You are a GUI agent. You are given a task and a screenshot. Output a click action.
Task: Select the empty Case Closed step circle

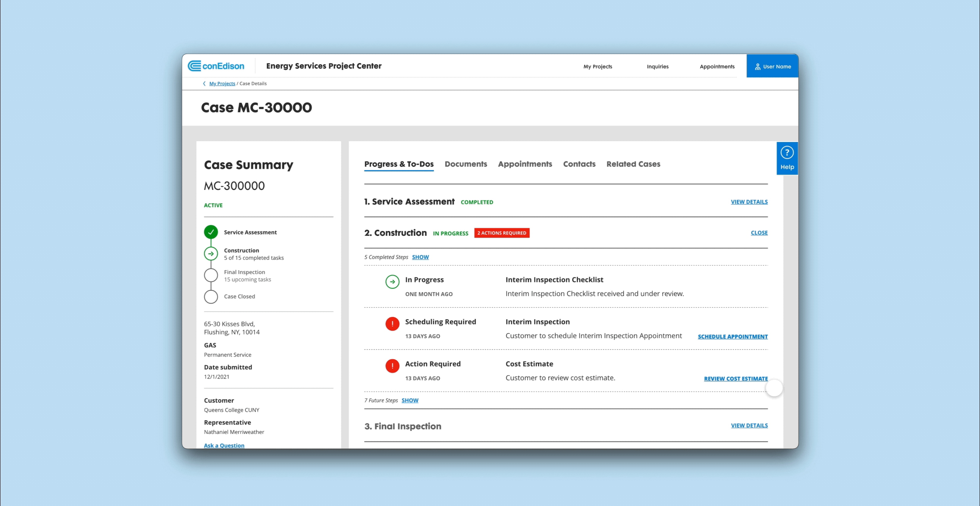coord(211,297)
